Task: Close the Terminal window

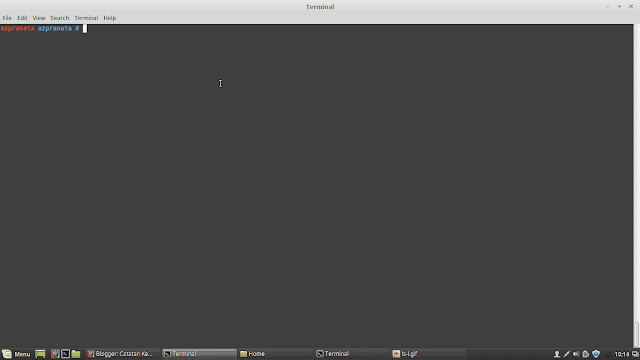Action: [x=631, y=7]
